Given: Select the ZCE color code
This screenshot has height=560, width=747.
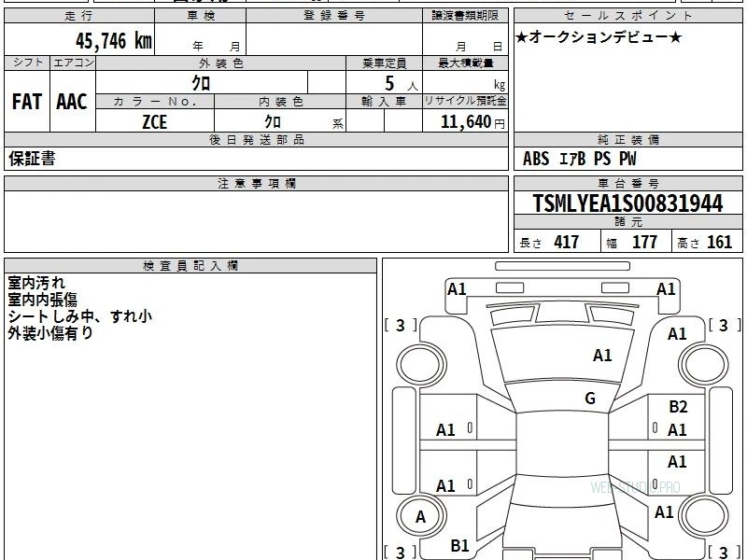Looking at the screenshot, I should pos(155,122).
